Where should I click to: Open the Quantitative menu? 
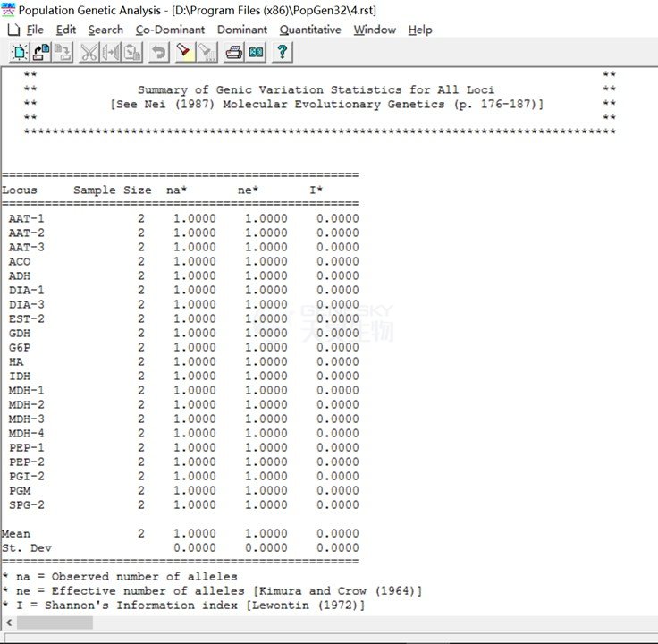[310, 30]
